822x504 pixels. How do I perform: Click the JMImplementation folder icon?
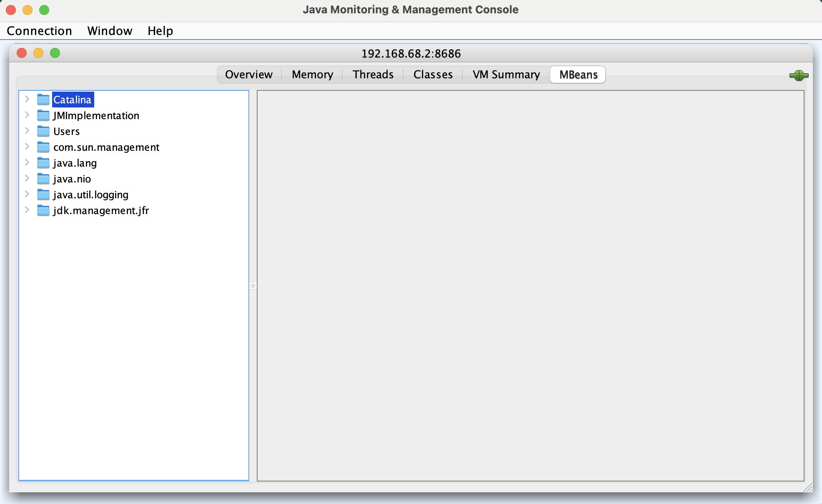pos(43,115)
